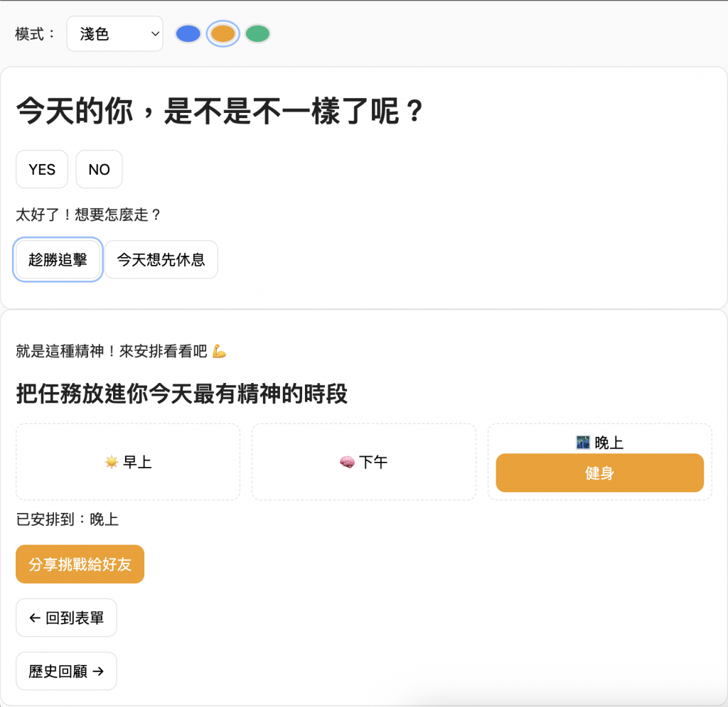Viewport: 728px width, 707px height.
Task: Select the blue theme color swatch
Action: point(188,33)
